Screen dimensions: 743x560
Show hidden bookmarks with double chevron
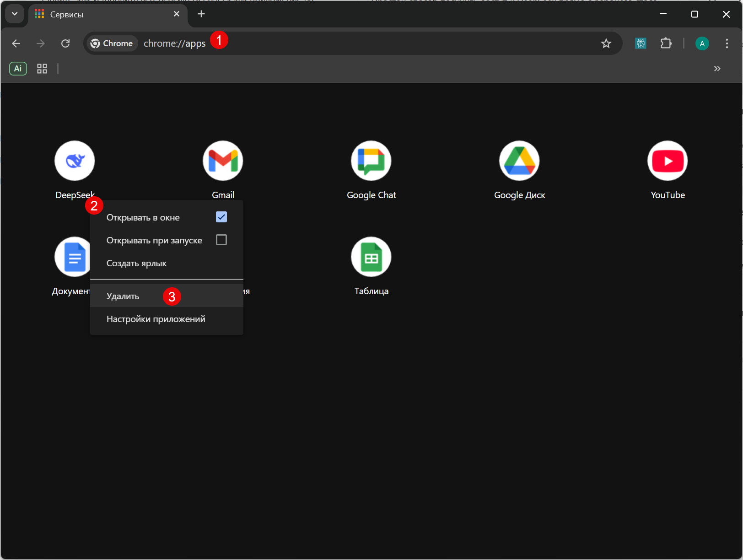tap(717, 69)
